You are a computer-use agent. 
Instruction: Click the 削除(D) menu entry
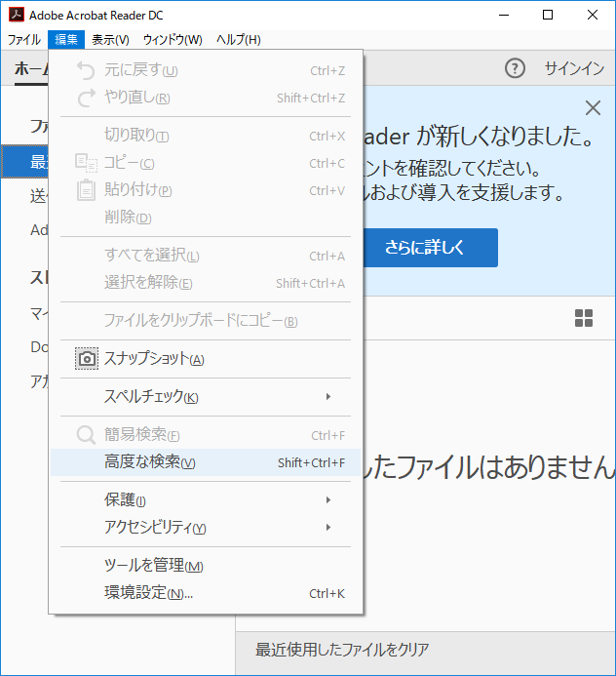coord(206,218)
